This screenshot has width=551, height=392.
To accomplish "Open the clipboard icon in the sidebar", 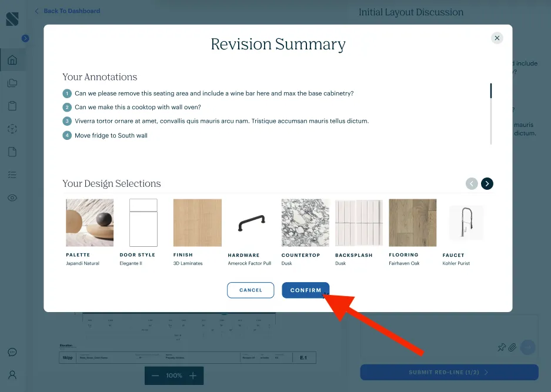I will [12, 106].
